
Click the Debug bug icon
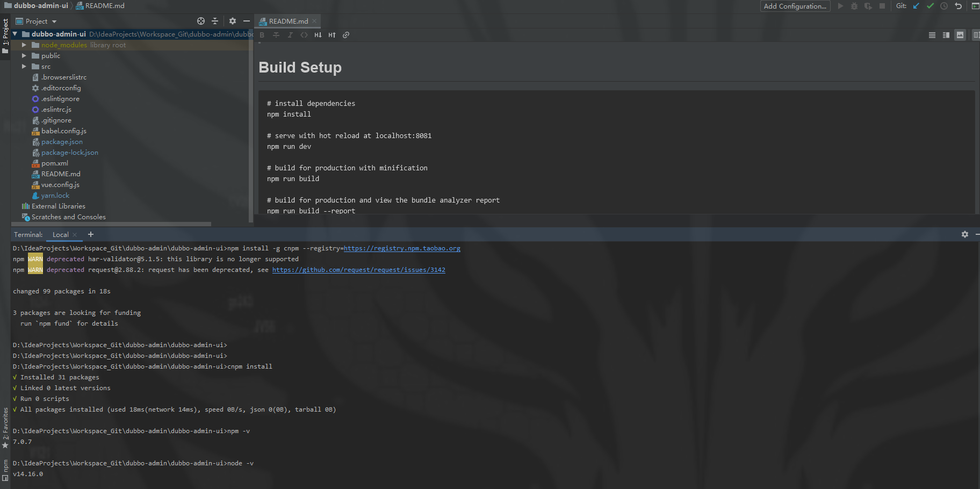[x=854, y=6]
